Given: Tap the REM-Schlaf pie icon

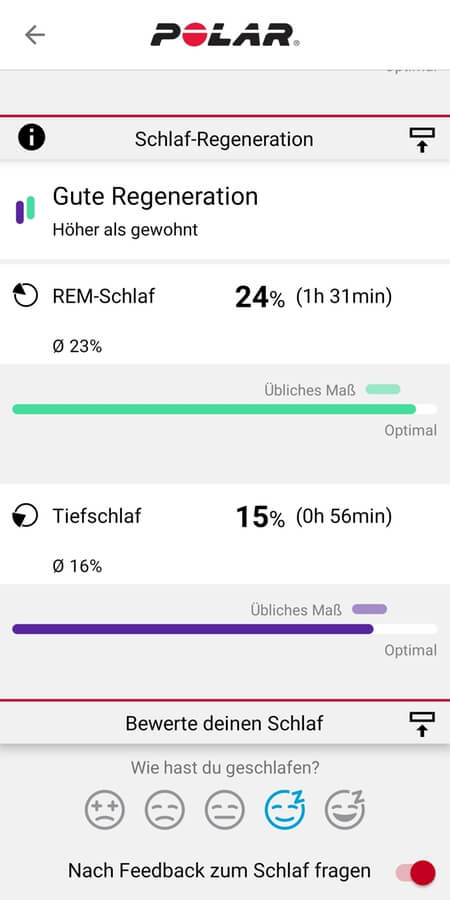Looking at the screenshot, I should [25, 296].
